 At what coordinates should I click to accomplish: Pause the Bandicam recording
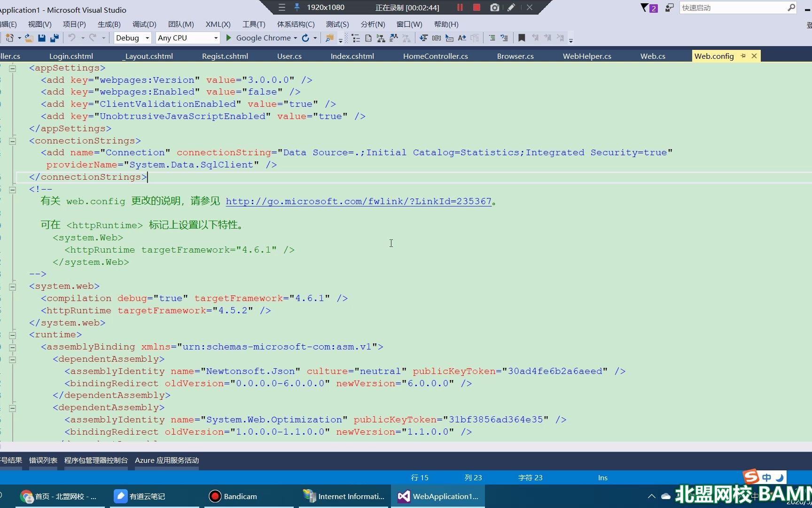click(460, 8)
